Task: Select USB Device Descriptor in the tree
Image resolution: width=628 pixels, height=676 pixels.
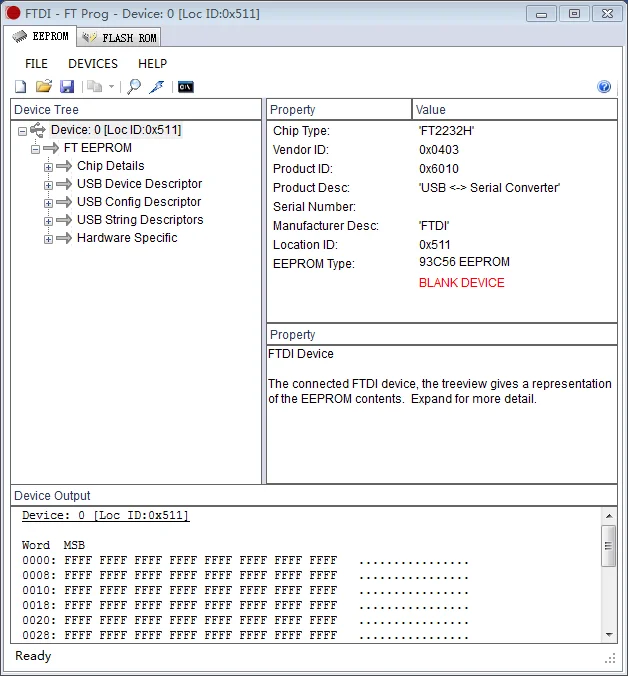Action: [139, 184]
